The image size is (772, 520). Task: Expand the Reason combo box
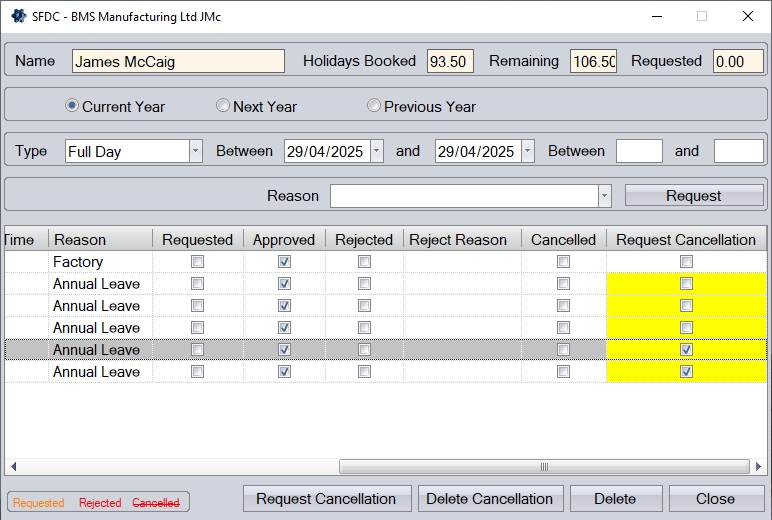pos(604,196)
